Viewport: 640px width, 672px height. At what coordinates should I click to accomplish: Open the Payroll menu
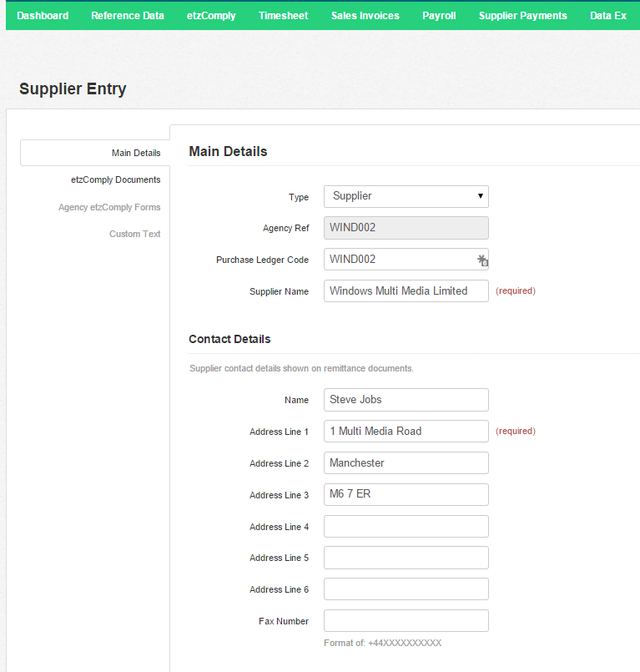tap(439, 16)
